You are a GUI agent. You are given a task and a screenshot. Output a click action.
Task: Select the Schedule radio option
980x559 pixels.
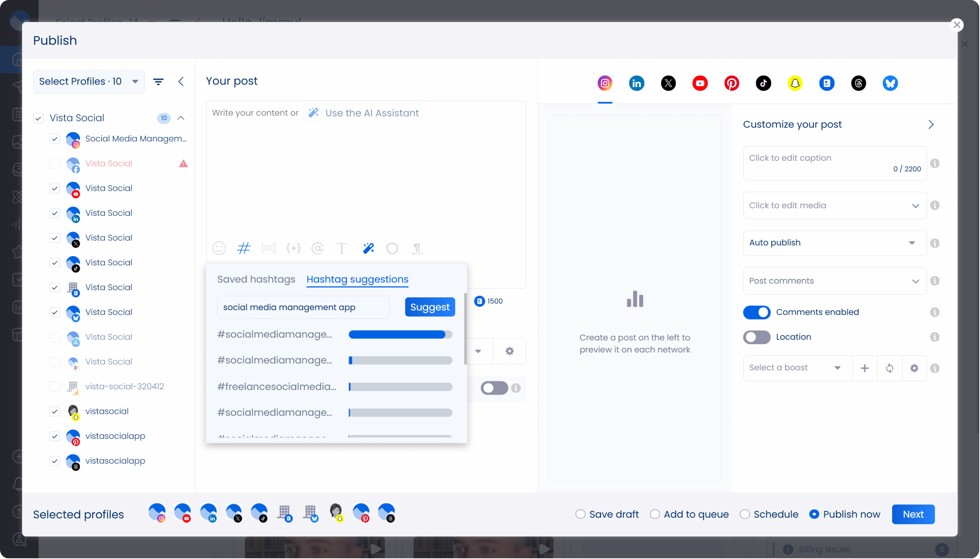click(745, 514)
